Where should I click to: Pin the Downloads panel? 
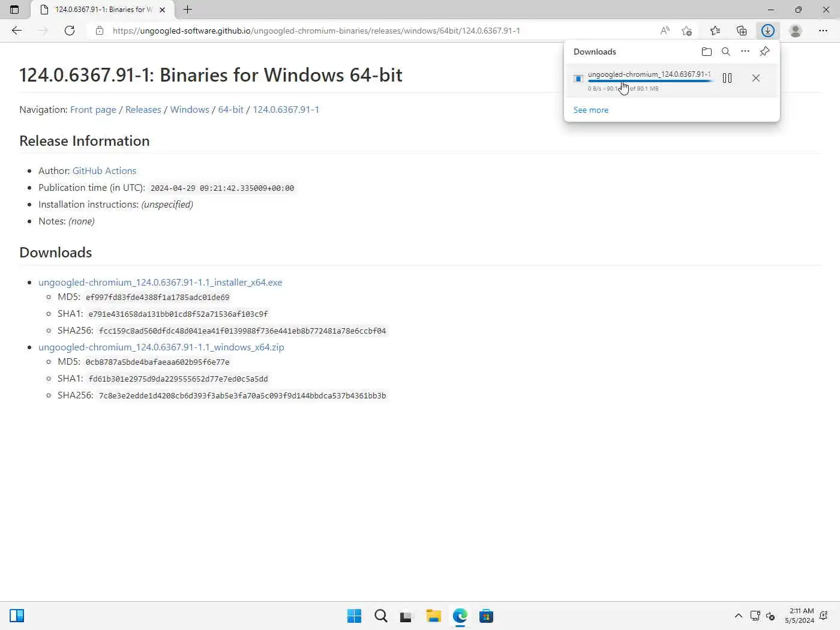(x=764, y=52)
